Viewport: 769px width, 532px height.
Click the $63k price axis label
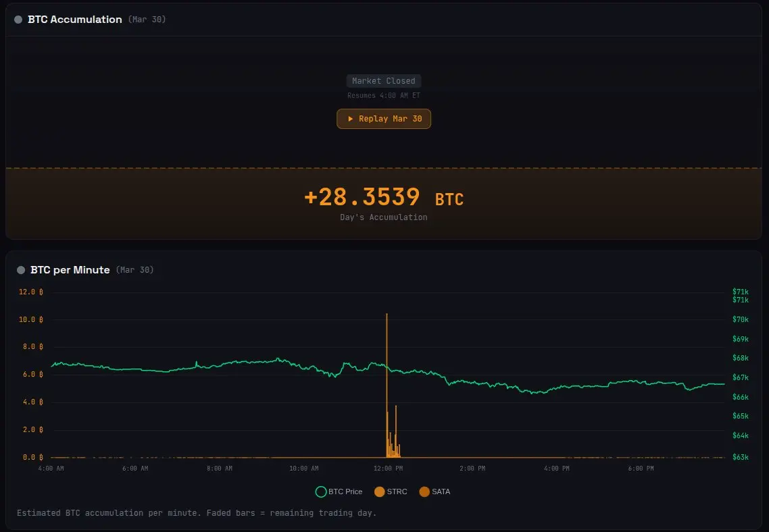(x=741, y=458)
